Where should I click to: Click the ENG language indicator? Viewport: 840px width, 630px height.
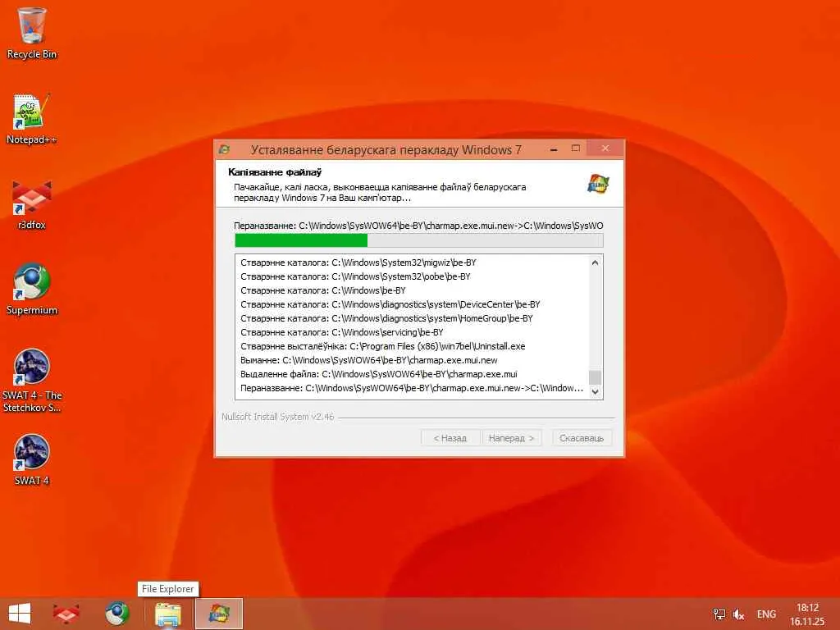point(766,614)
